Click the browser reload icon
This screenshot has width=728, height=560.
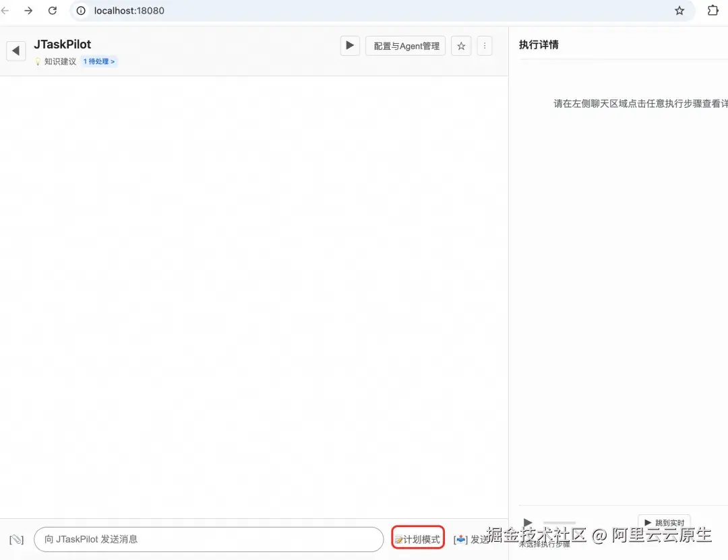(53, 11)
